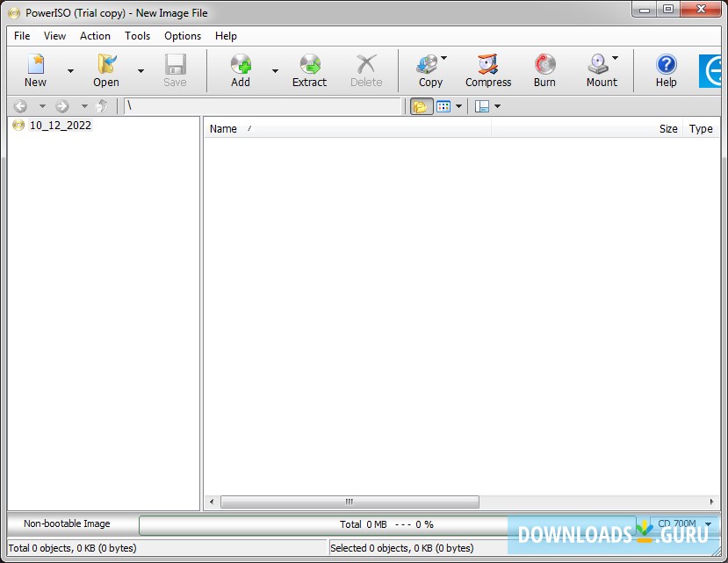Image resolution: width=728 pixels, height=563 pixels.
Task: Open the Options menu
Action: 183,36
